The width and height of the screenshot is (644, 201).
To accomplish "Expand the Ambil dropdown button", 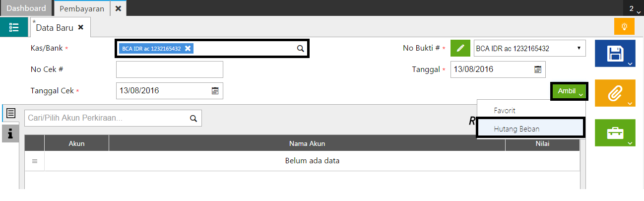I will coord(569,91).
